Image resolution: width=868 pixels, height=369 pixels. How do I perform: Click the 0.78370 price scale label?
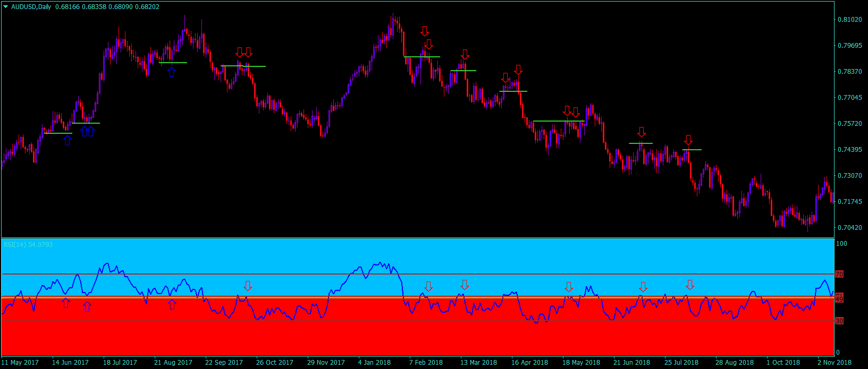[x=849, y=72]
